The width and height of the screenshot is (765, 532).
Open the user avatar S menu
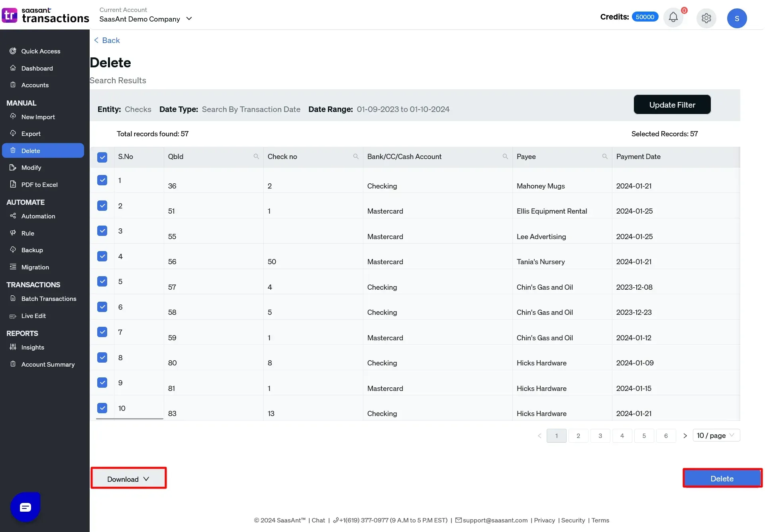coord(737,18)
